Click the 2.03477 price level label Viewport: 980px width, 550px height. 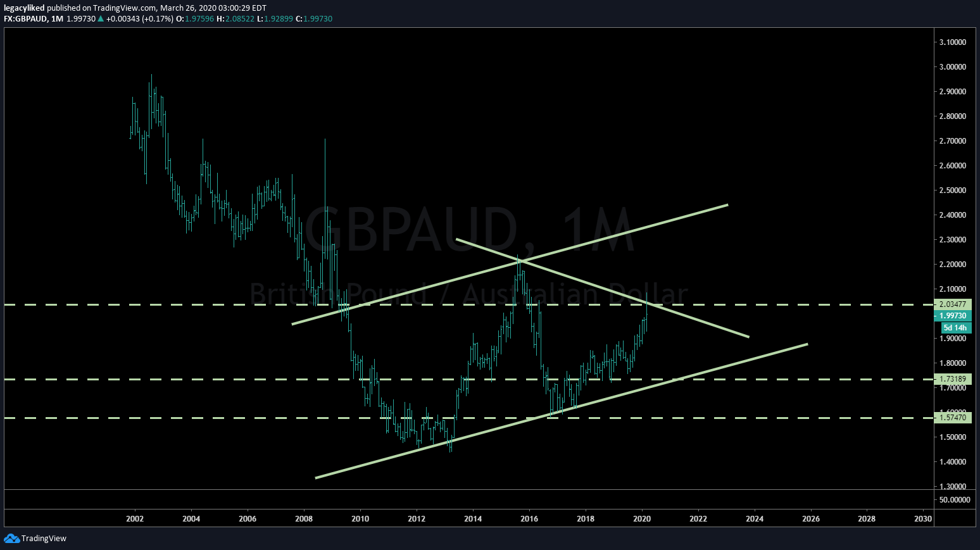point(953,304)
